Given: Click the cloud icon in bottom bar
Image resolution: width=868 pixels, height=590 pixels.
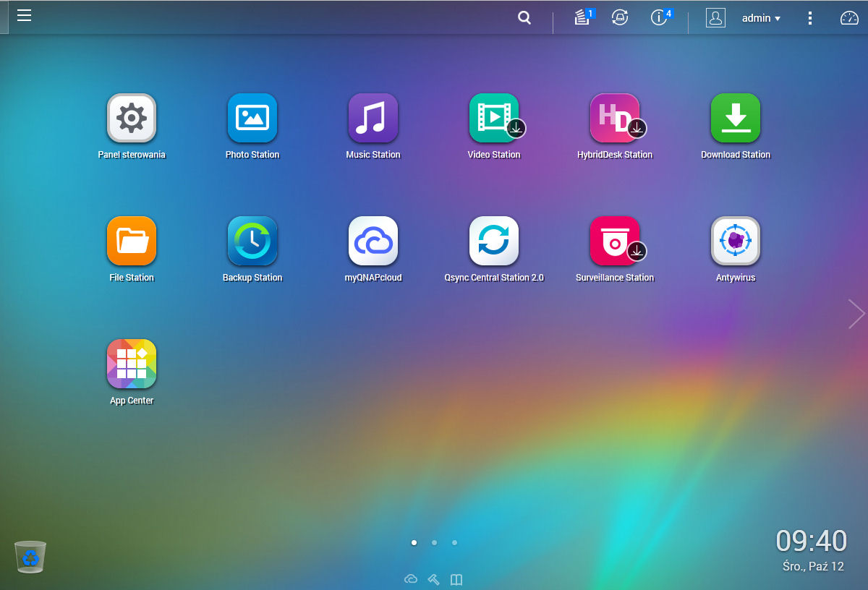Looking at the screenshot, I should [411, 579].
